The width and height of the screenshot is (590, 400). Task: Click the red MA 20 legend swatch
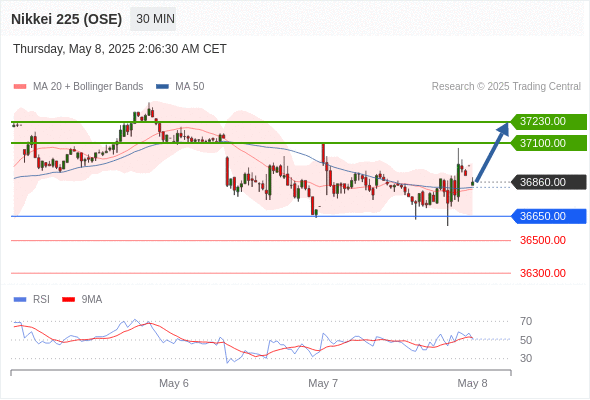click(x=20, y=87)
